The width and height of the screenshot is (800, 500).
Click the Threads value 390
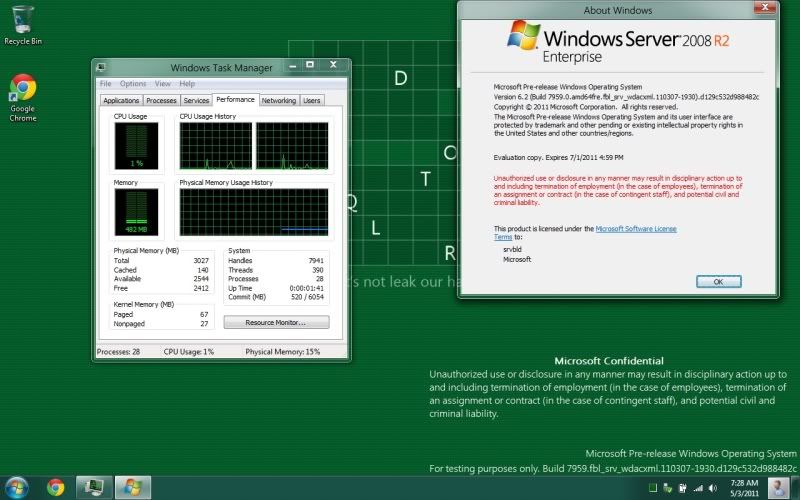point(318,270)
